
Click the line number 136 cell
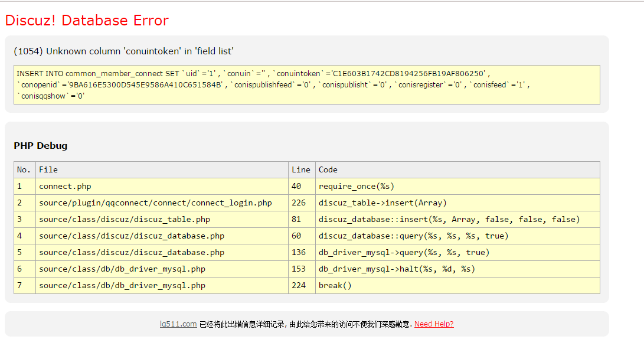coord(299,253)
